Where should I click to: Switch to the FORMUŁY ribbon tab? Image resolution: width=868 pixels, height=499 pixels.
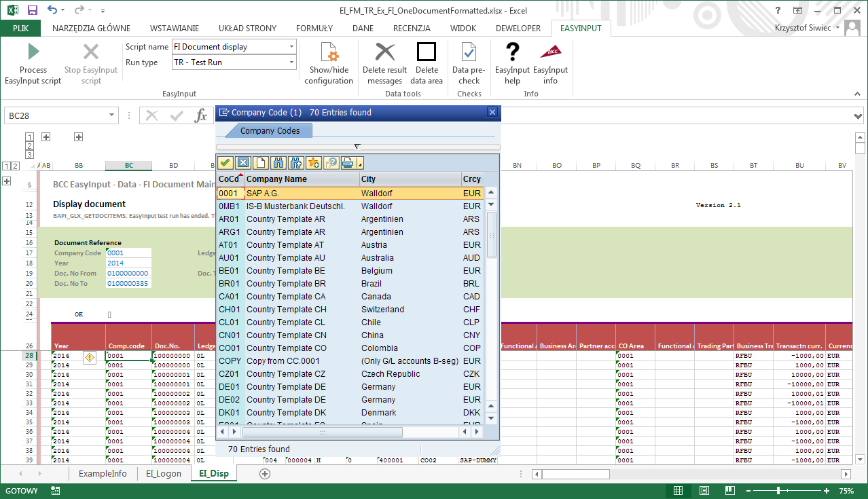(314, 28)
